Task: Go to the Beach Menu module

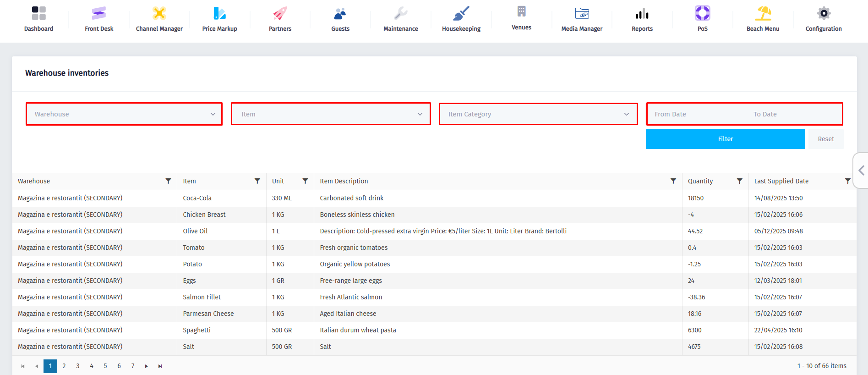Action: [x=763, y=19]
